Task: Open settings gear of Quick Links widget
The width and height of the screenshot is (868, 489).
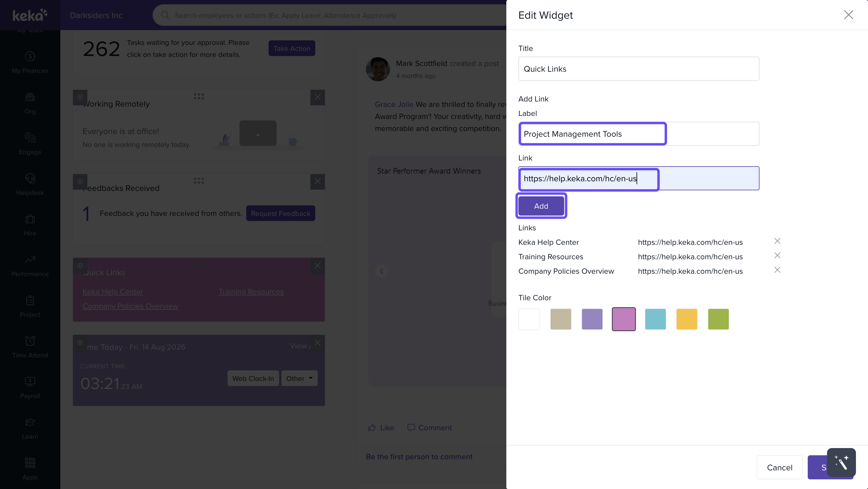Action: click(x=80, y=266)
